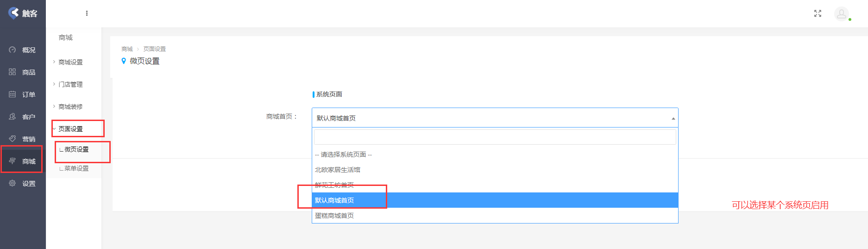Click the 订单 orders calendar icon
This screenshot has height=249, width=868.
tap(13, 95)
